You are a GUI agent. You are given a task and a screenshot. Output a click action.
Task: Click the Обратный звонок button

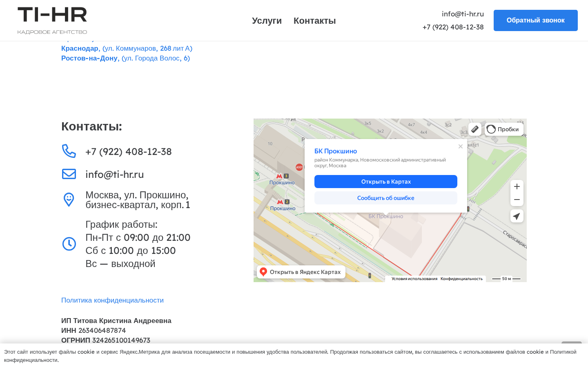coord(536,20)
